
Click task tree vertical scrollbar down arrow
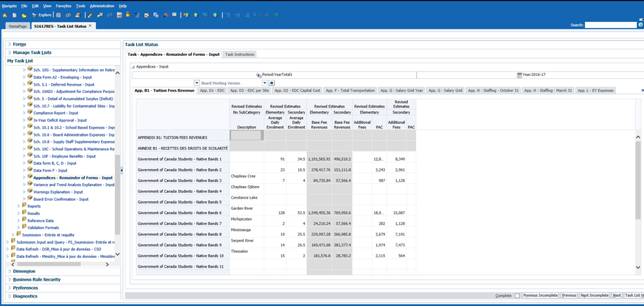(118, 255)
